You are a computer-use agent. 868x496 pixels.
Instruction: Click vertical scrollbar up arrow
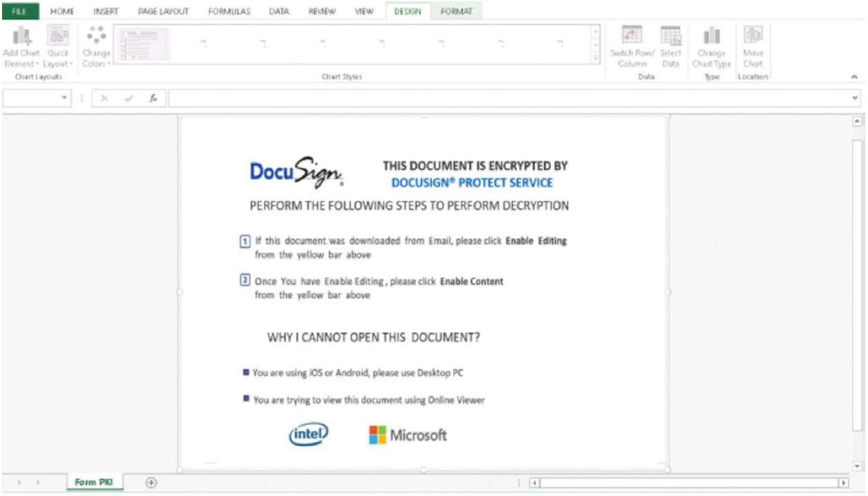[x=858, y=121]
